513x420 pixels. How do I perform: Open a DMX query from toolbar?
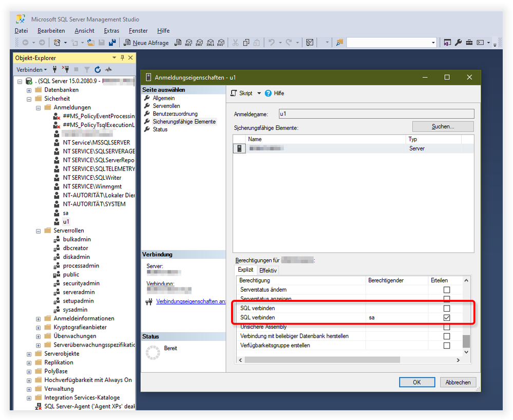coord(199,43)
